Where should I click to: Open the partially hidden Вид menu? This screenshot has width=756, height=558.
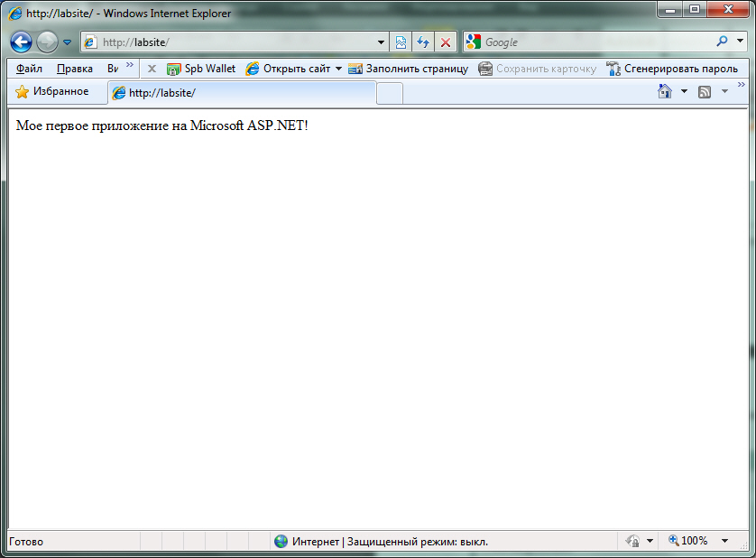(113, 69)
